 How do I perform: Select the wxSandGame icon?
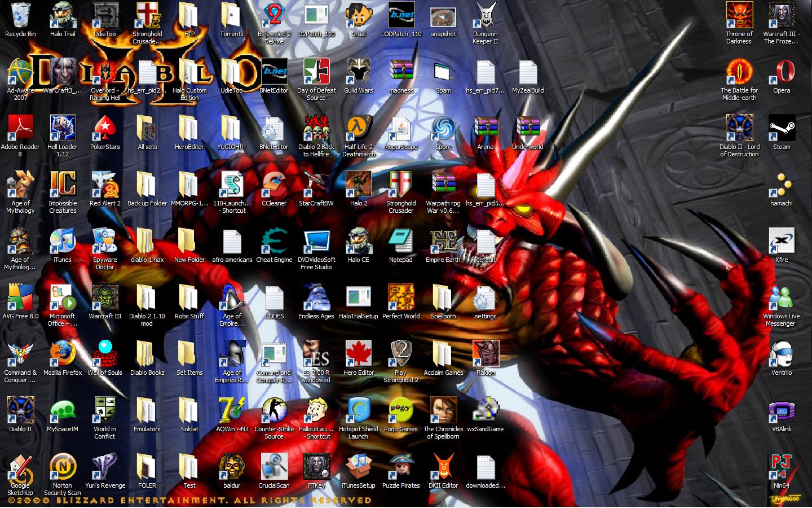pyautogui.click(x=486, y=410)
